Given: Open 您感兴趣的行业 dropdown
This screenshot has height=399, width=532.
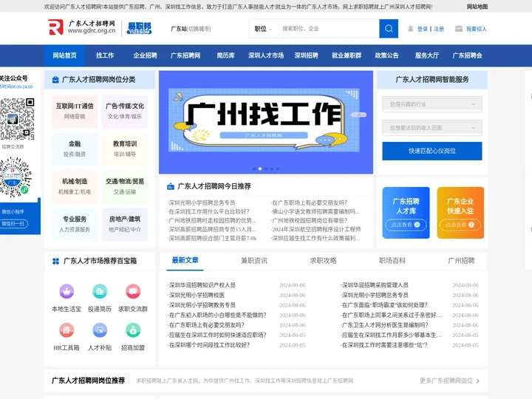Looking at the screenshot, I should (432, 104).
